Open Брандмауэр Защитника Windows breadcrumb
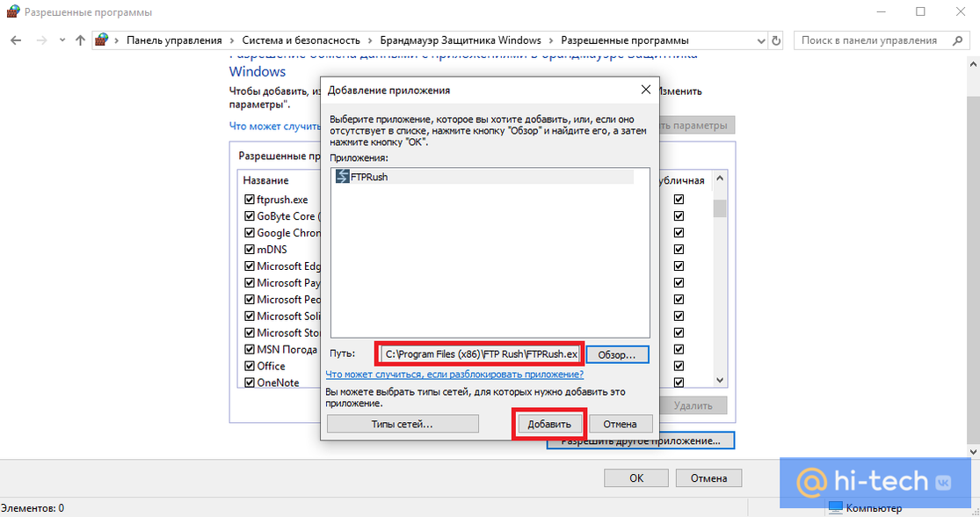The image size is (980, 517). (x=461, y=40)
